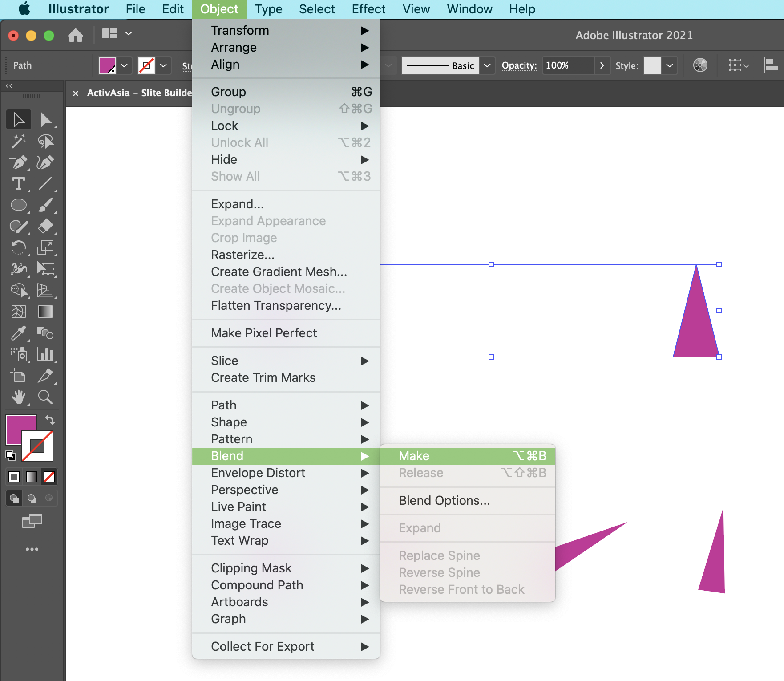The image size is (784, 681).
Task: Select the Perspective Grid tool
Action: [x=45, y=290]
